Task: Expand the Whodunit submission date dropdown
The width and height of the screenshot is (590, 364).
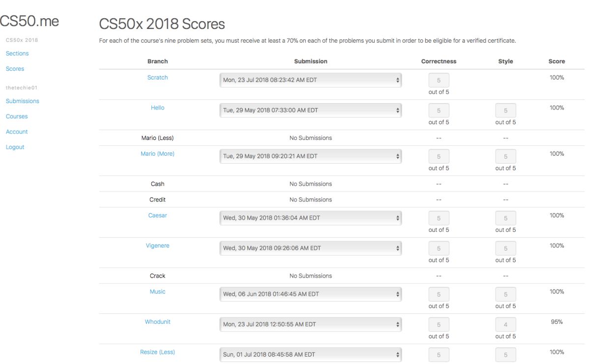Action: pyautogui.click(x=310, y=324)
